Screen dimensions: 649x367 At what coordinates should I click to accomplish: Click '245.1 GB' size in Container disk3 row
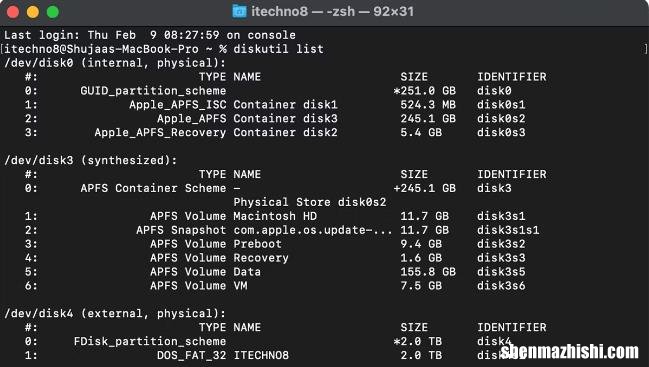pyautogui.click(x=428, y=118)
